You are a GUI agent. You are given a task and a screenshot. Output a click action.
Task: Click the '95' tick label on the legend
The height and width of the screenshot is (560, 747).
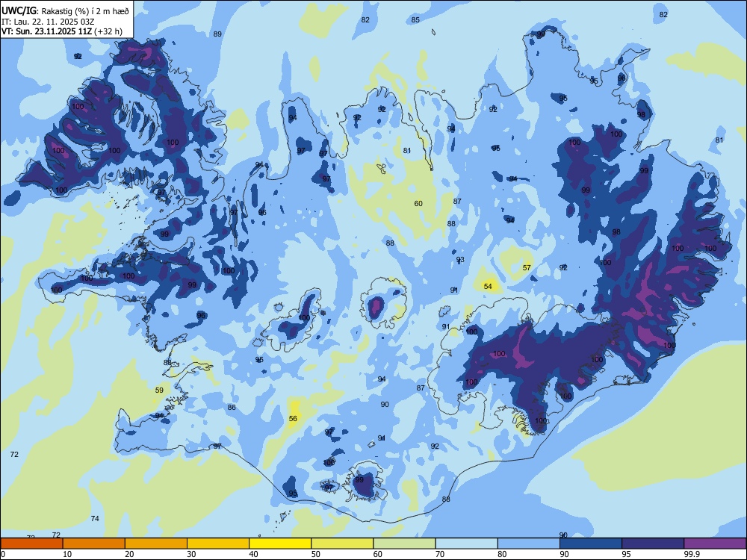pos(627,554)
